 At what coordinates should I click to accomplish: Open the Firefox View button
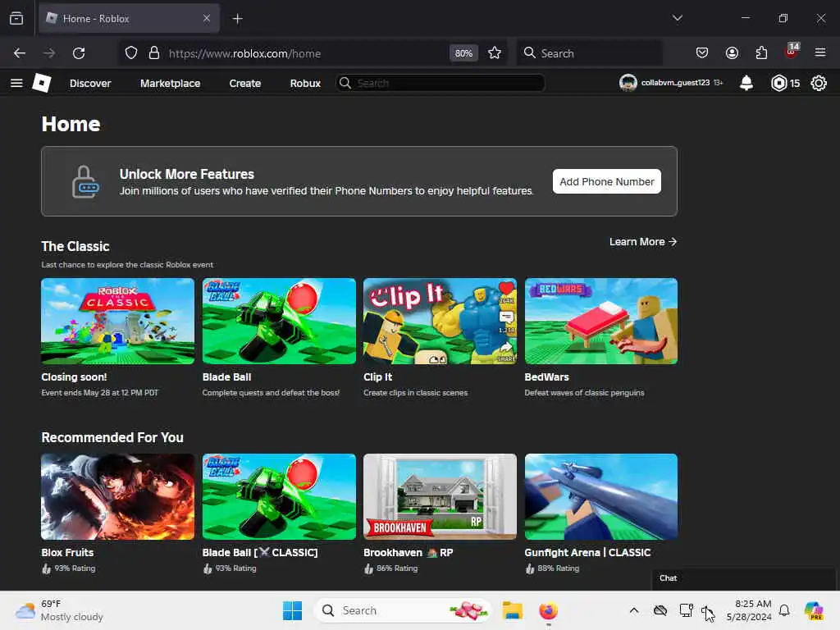click(x=16, y=18)
